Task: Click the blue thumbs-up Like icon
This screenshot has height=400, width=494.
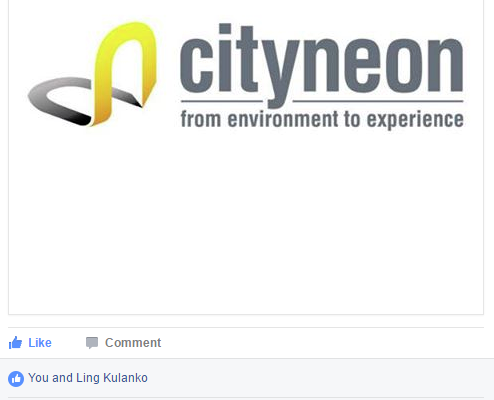Action: point(15,343)
